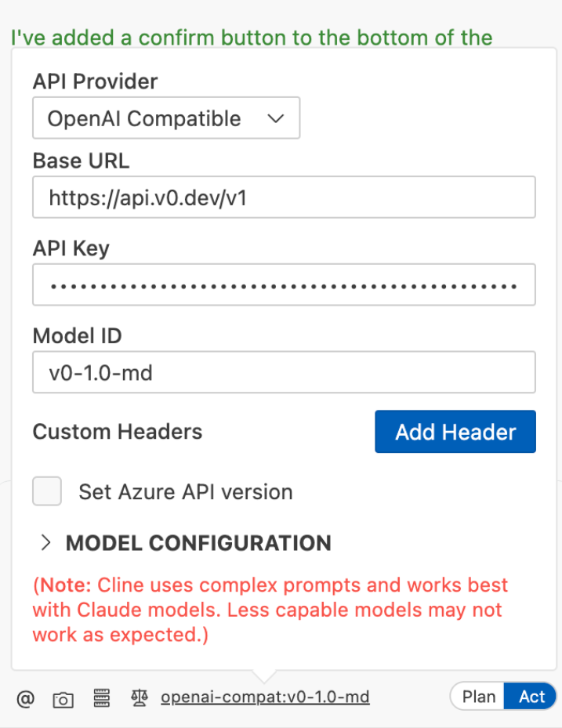Click the Base URL input field
The image size is (562, 728).
[284, 197]
